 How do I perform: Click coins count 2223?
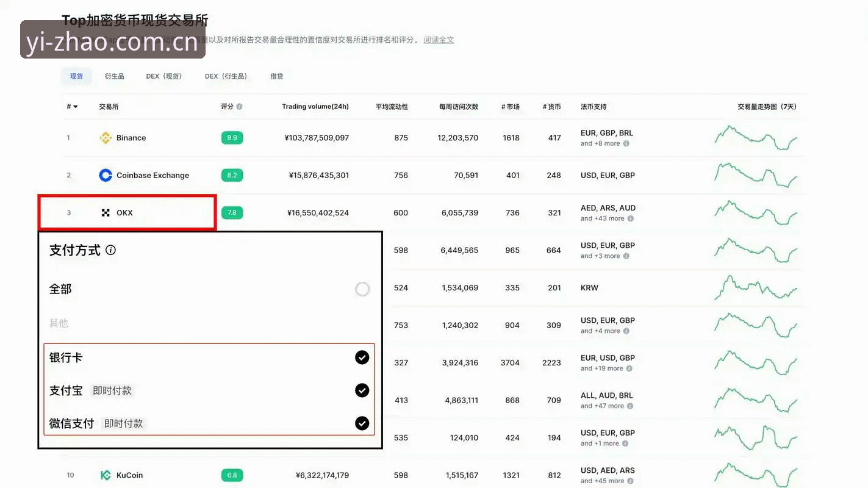551,363
